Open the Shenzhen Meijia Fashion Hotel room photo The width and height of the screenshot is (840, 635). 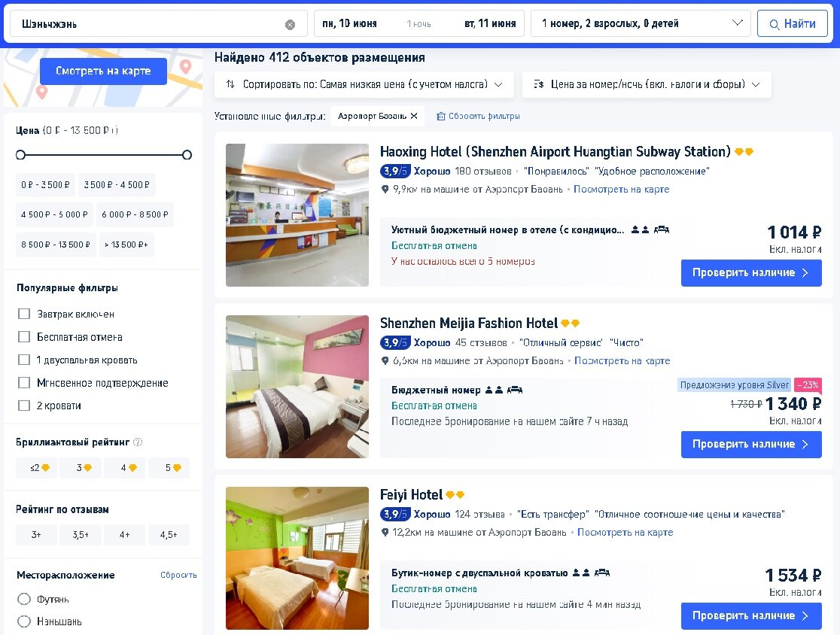coord(297,387)
